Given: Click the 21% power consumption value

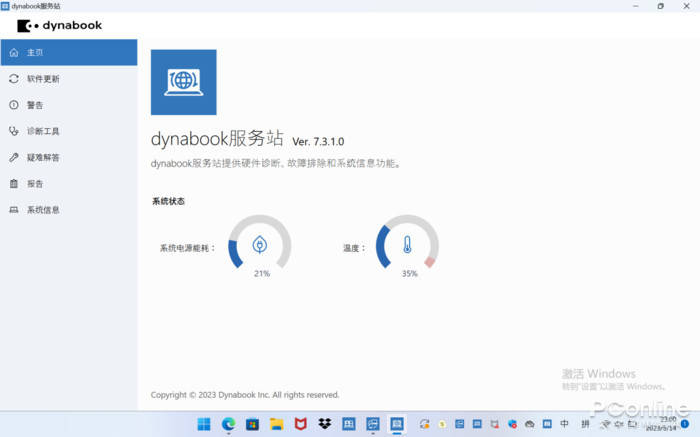Looking at the screenshot, I should click(x=261, y=273).
